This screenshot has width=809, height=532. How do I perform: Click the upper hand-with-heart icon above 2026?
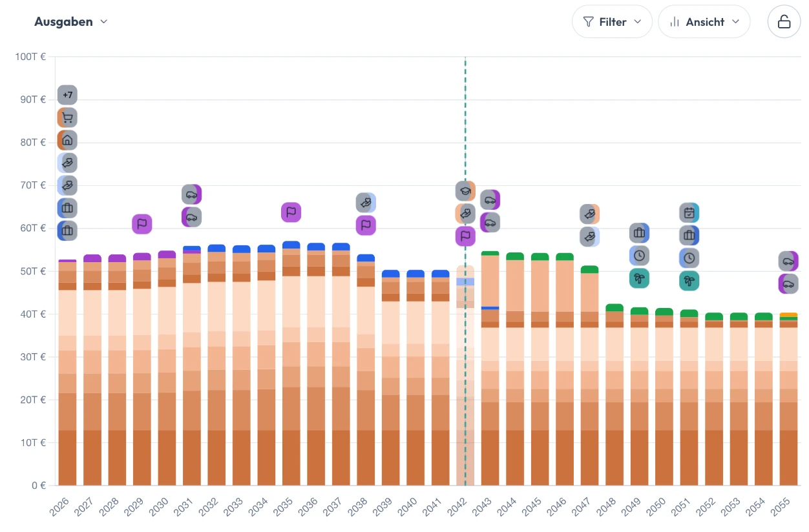(67, 163)
